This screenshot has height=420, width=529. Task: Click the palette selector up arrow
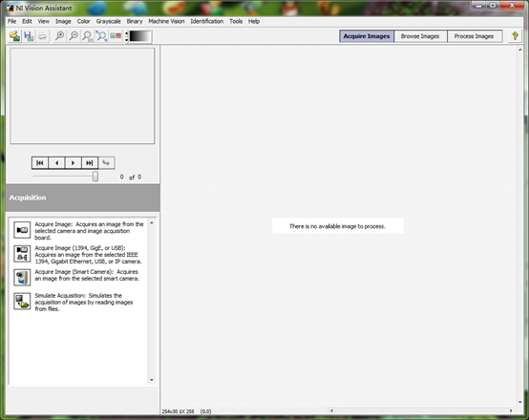126,33
